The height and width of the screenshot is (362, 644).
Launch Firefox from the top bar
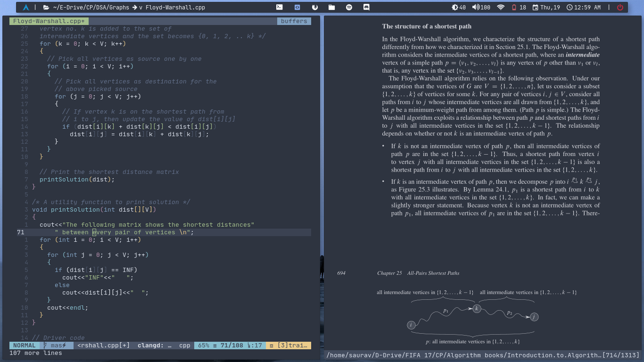[x=315, y=7]
